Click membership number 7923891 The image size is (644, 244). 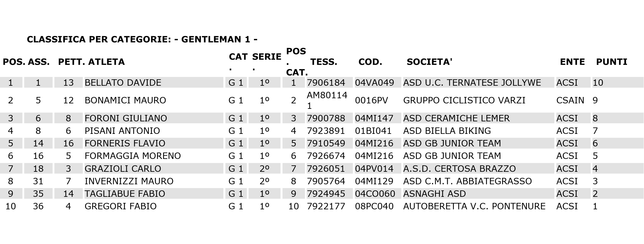click(x=326, y=131)
